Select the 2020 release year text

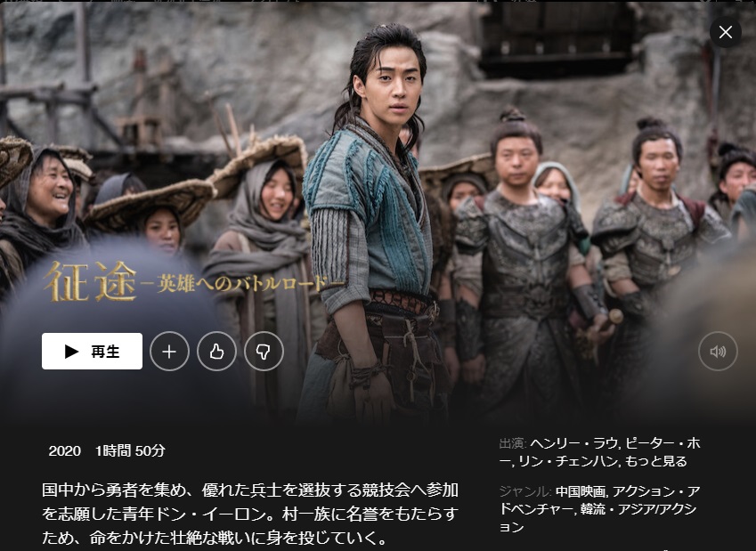(65, 451)
